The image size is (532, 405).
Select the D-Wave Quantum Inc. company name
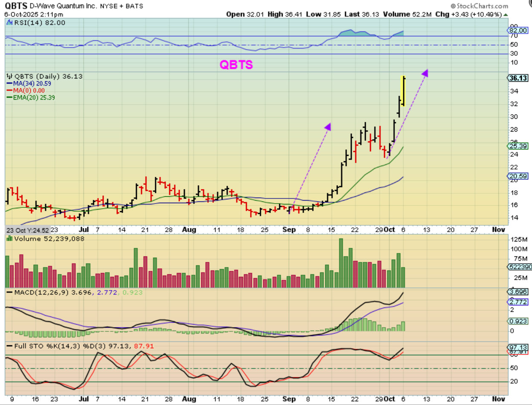tap(64, 6)
